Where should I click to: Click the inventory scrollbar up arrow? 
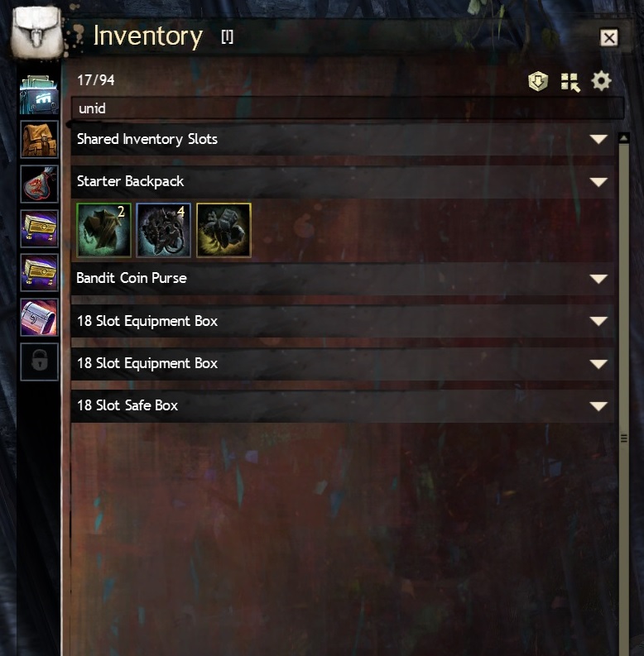point(624,137)
